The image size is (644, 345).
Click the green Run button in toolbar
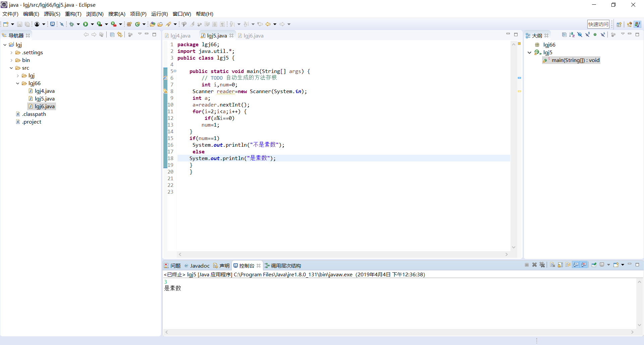[86, 24]
